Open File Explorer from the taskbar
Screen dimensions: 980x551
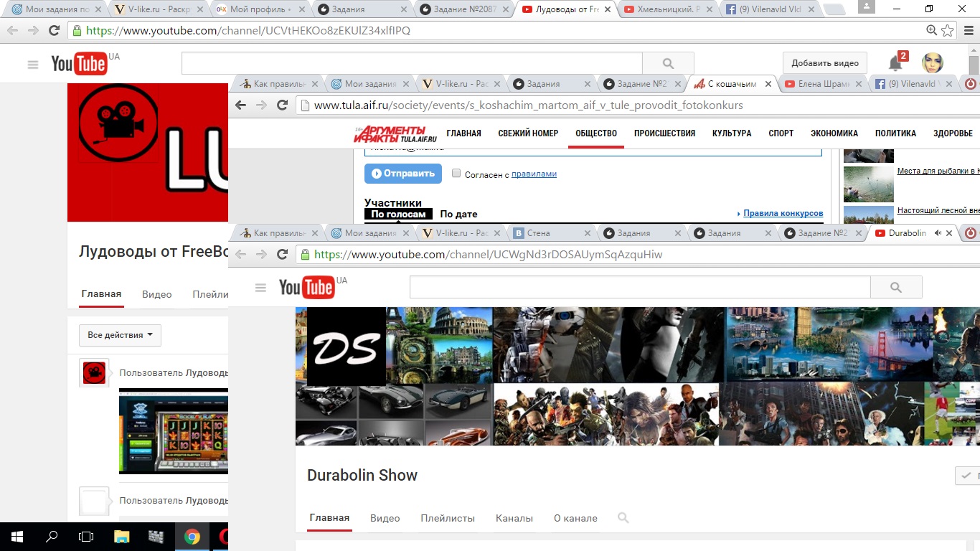[x=121, y=537]
